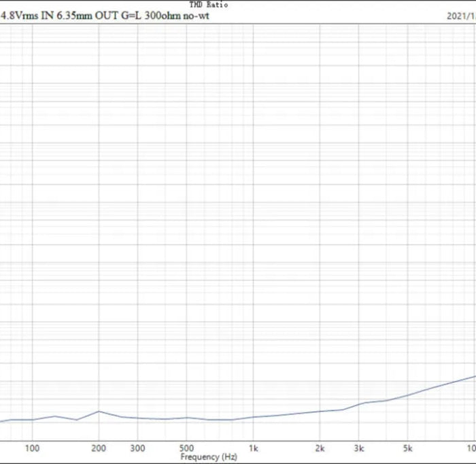Screen dimensions: 476x464
Task: Click the 3k tick label on the frequency axis
Action: click(359, 448)
